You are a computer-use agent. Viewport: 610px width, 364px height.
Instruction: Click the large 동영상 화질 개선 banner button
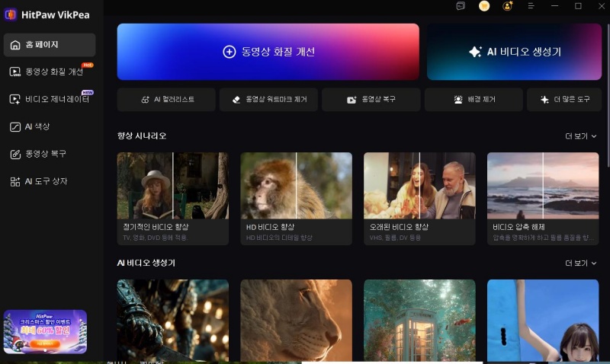[268, 52]
